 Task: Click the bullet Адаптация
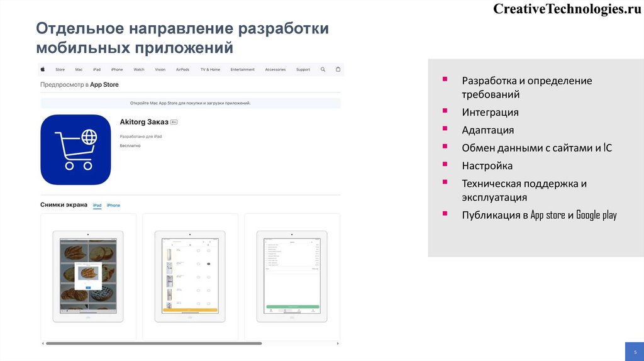[x=487, y=130]
